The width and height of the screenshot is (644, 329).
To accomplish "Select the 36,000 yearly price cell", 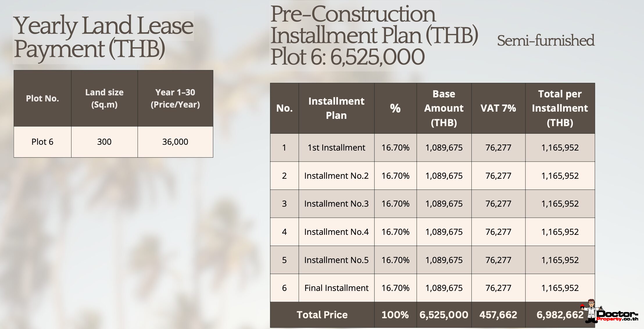I will point(175,142).
